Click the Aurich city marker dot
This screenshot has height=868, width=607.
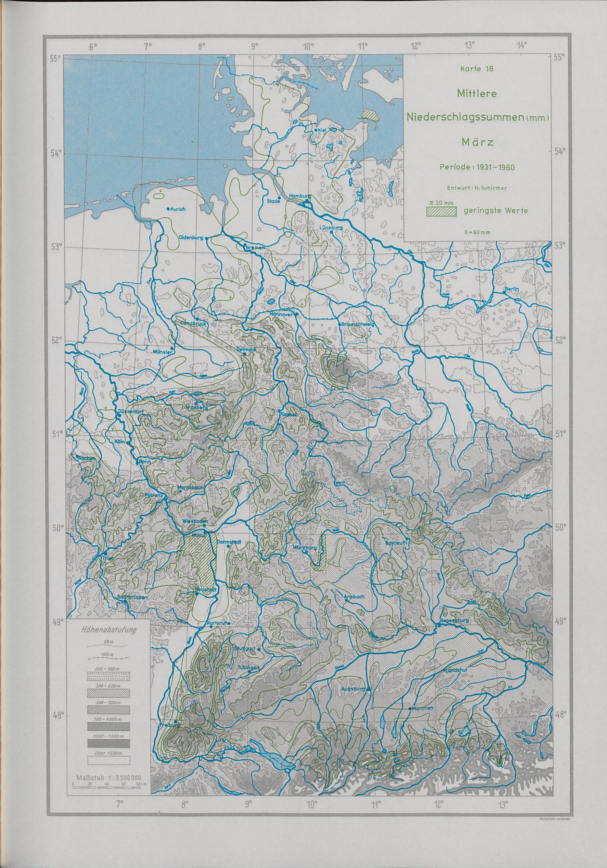coord(168,209)
